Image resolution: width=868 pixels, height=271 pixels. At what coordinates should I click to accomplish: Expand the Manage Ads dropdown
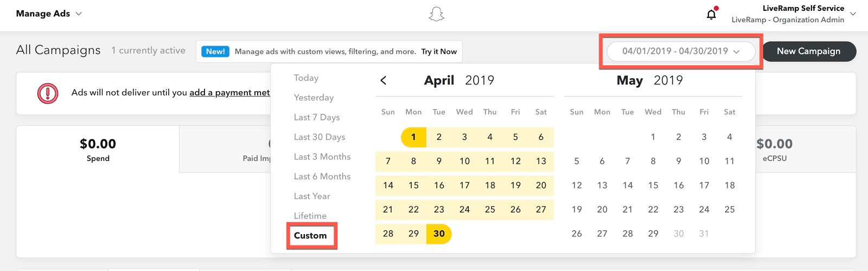(49, 14)
